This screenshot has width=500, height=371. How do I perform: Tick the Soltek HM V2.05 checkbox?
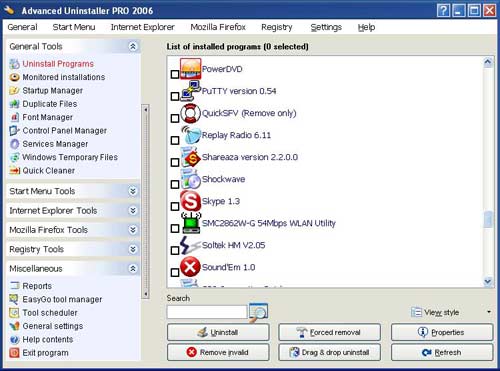tap(175, 250)
